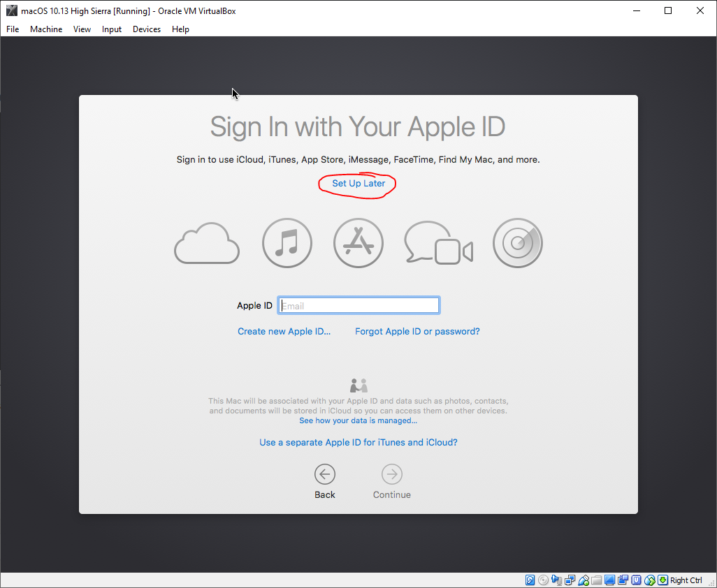Click the shared folders status icon
717x588 pixels.
click(596, 580)
